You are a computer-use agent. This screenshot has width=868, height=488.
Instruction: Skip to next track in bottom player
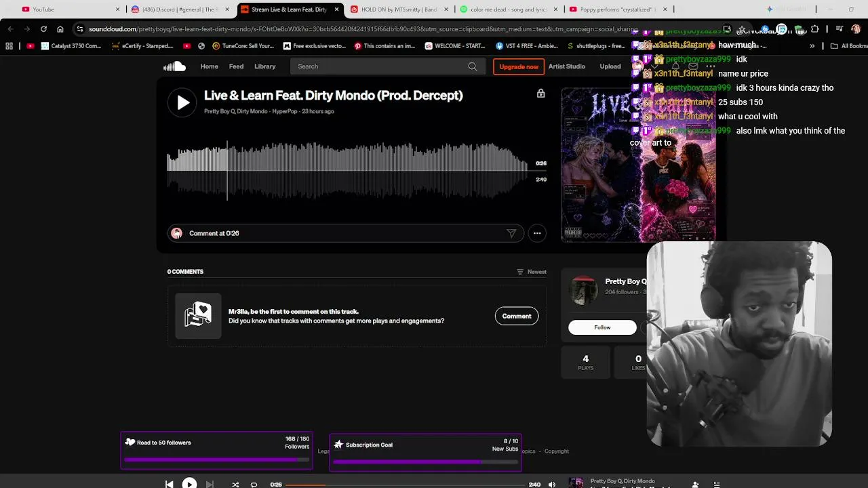tap(210, 484)
